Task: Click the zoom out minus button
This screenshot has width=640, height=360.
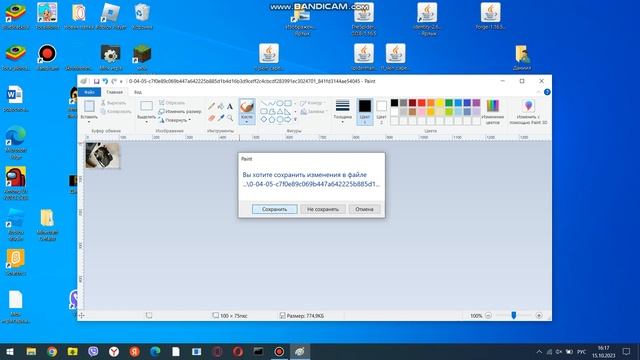Action: 488,316
